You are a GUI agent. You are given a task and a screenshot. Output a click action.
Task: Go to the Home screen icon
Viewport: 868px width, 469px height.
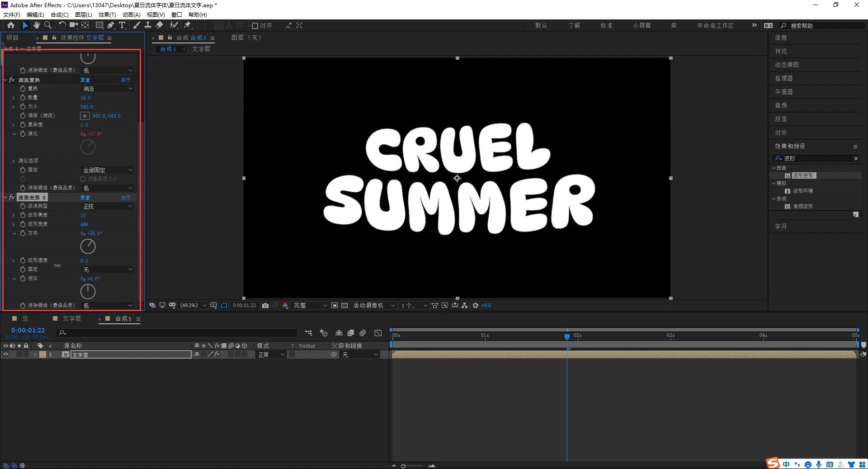11,25
